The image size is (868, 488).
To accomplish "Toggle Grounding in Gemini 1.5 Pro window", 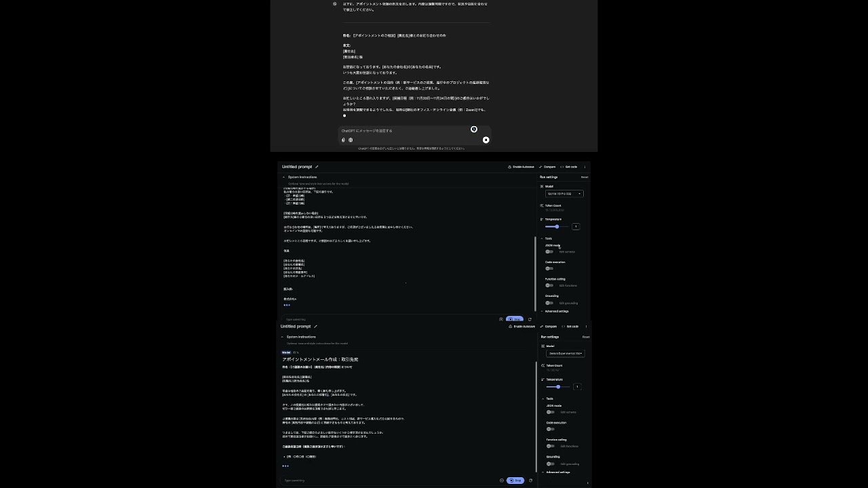I will 549,303.
